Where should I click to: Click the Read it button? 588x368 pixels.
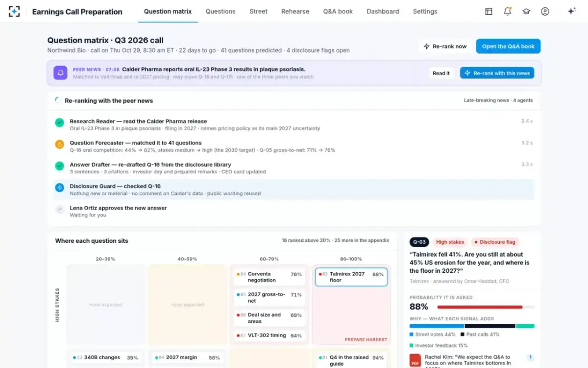(441, 73)
